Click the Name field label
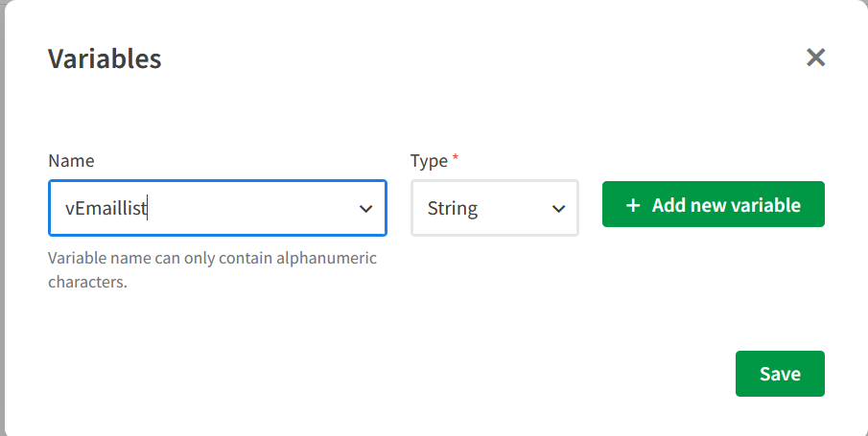Screen dimensions: 868x436 [x=71, y=161]
